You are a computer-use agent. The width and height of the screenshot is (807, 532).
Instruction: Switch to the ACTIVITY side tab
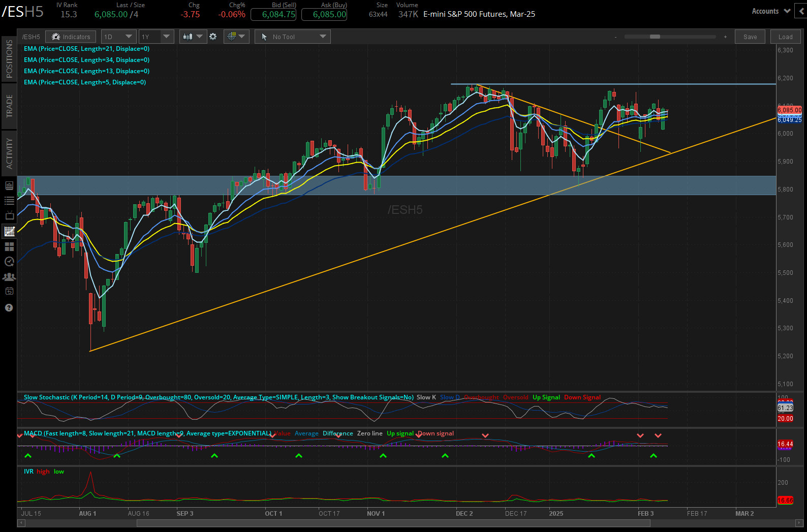pyautogui.click(x=9, y=153)
